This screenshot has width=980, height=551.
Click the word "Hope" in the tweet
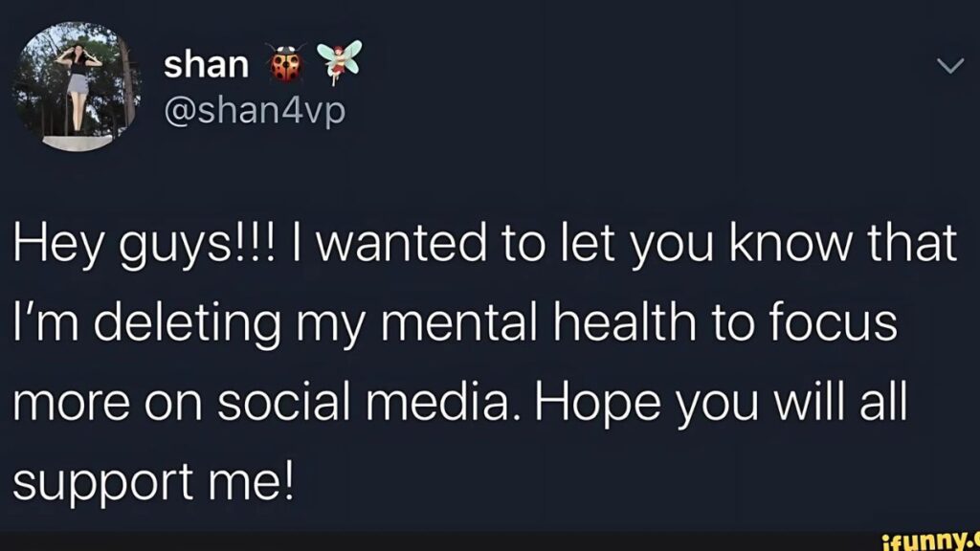pyautogui.click(x=597, y=405)
